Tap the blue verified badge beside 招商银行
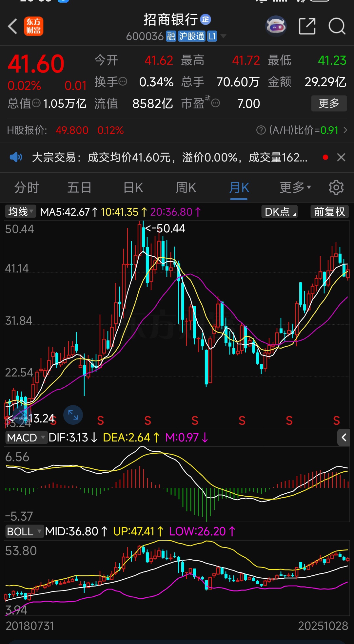The width and height of the screenshot is (354, 644). [x=206, y=19]
